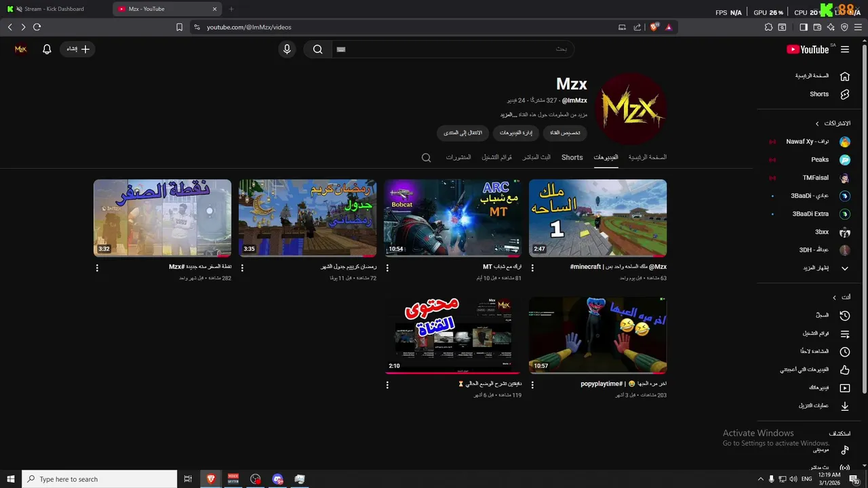Screen dimensions: 868x488
Task: Open the ARC Bobcat video thumbnail
Action: tap(453, 218)
